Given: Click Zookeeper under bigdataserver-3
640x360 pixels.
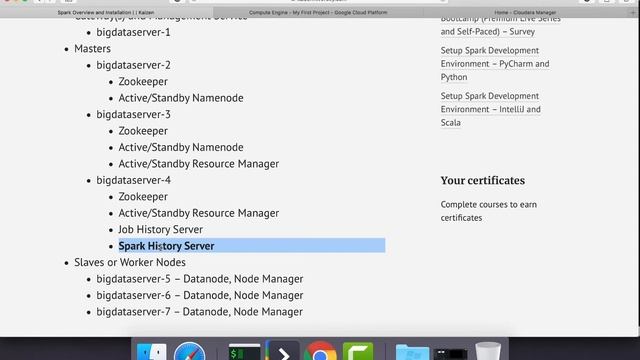Looking at the screenshot, I should tap(143, 131).
